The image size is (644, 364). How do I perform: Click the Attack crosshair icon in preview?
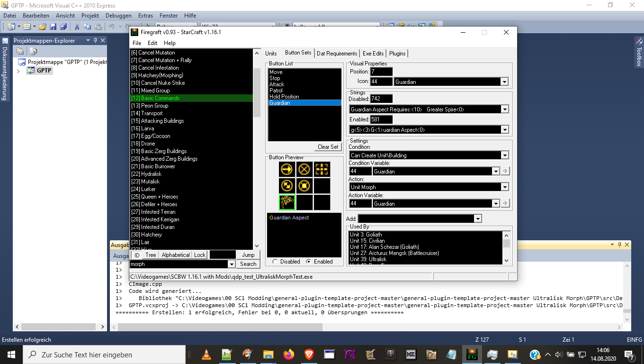(x=322, y=169)
